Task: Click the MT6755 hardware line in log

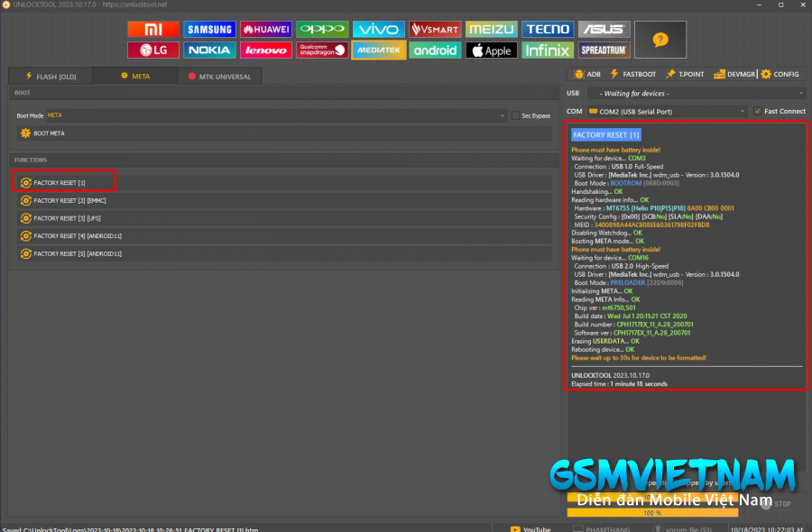Action: point(654,208)
